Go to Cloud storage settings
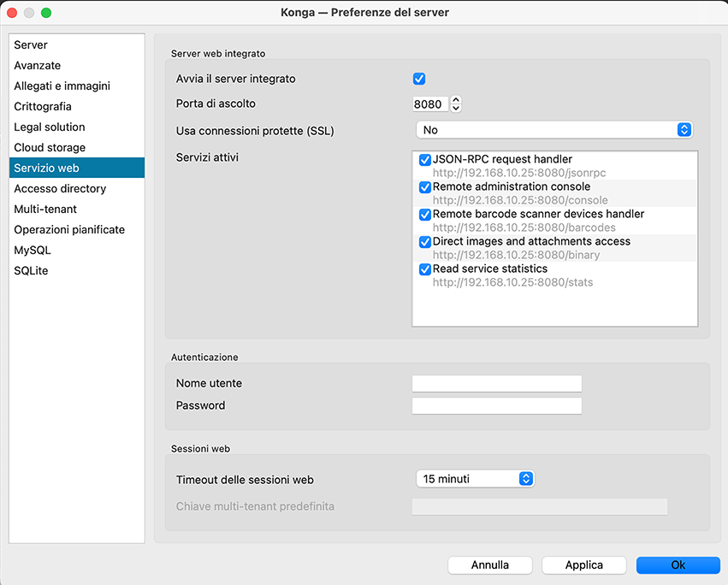 (x=50, y=147)
